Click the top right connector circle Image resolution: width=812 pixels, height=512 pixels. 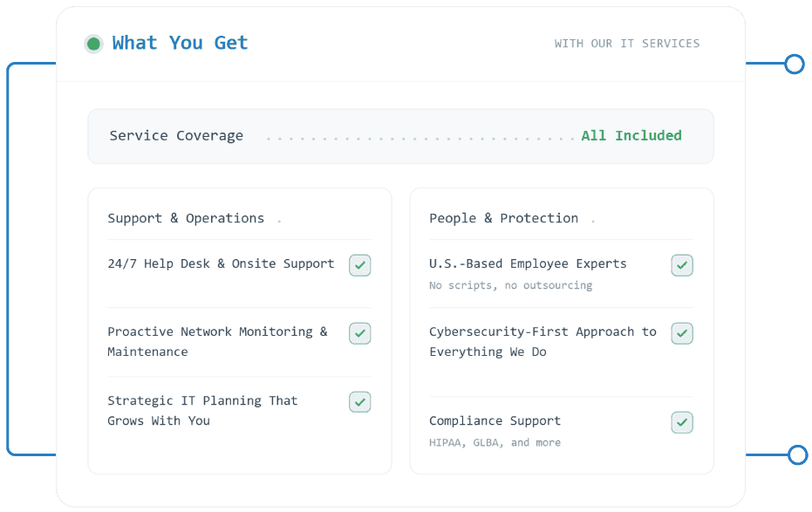(x=794, y=64)
